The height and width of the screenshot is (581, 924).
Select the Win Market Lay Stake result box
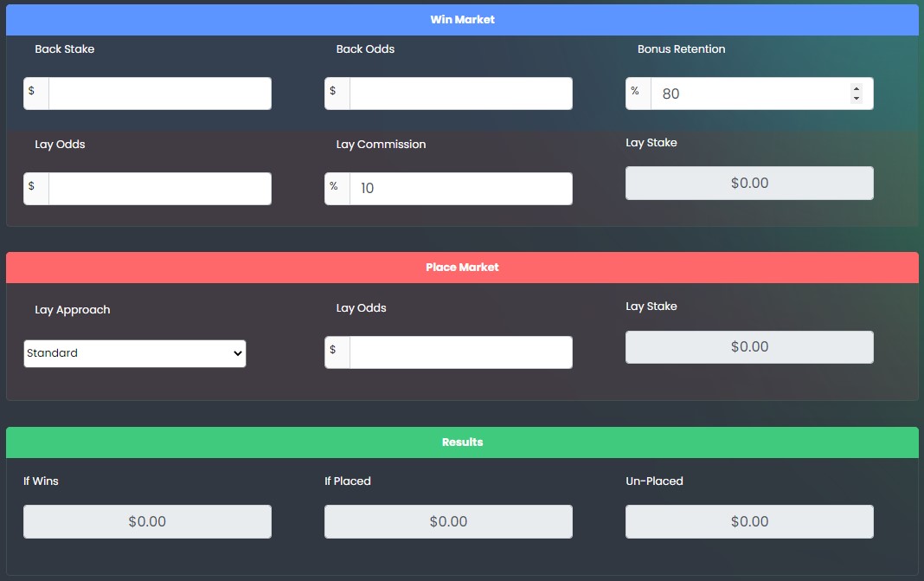(749, 183)
